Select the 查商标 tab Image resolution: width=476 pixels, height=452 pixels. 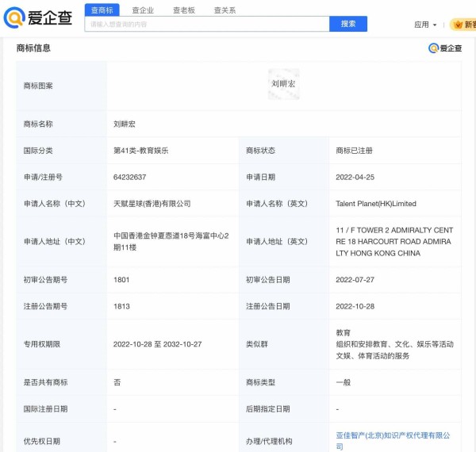pos(102,10)
